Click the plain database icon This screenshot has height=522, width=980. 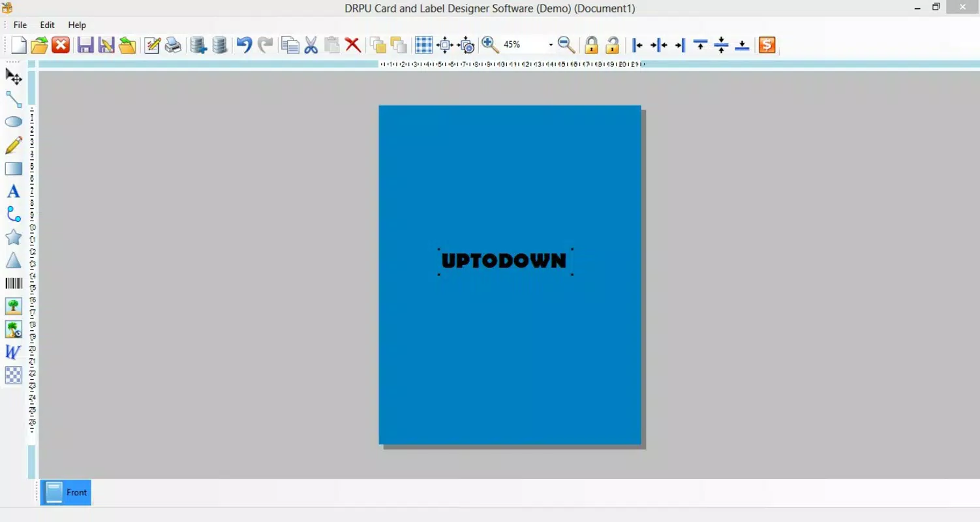coord(220,45)
